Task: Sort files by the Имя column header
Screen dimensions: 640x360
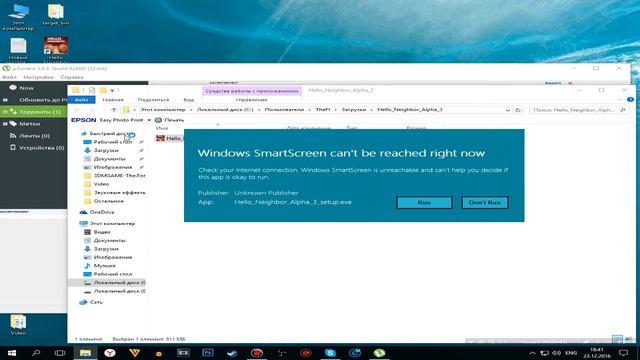Action: [x=162, y=128]
